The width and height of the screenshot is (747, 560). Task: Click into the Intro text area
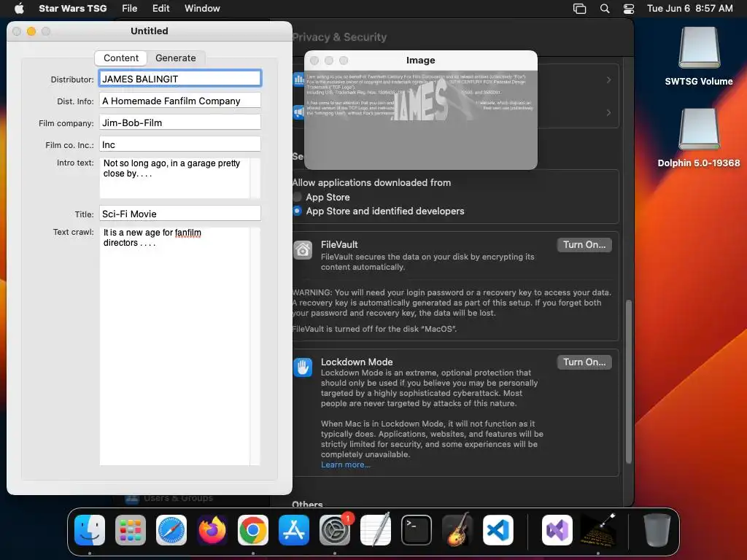pyautogui.click(x=174, y=178)
